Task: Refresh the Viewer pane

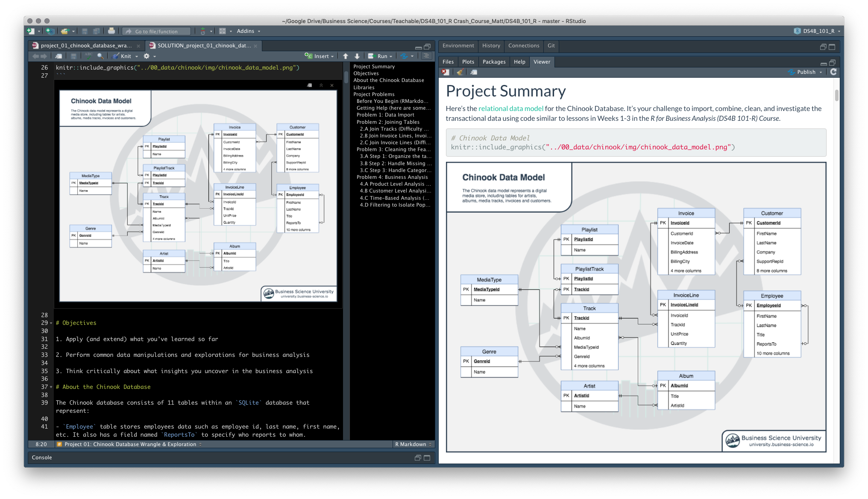Action: pos(833,72)
